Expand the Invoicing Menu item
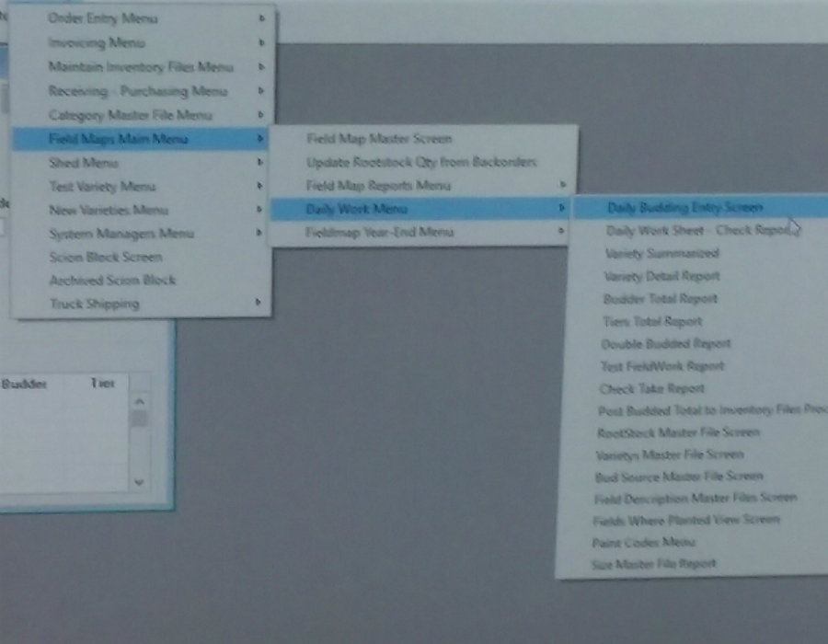828x644 pixels. [96, 42]
